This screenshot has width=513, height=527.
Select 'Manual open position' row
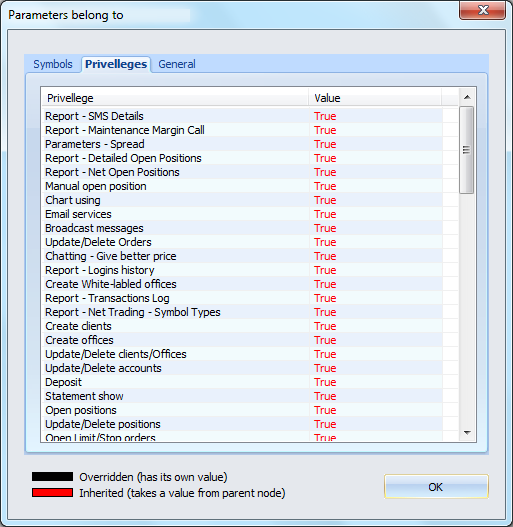tap(242, 186)
